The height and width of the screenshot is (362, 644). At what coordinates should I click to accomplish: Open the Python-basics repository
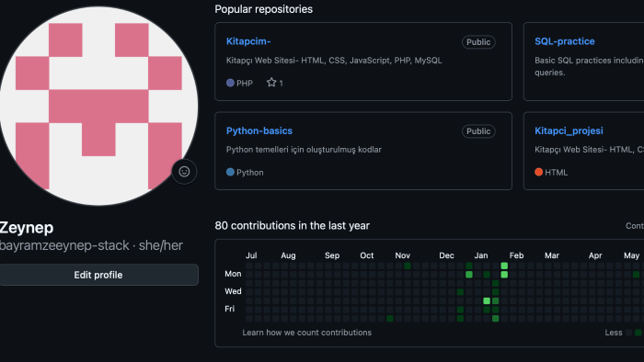click(259, 130)
